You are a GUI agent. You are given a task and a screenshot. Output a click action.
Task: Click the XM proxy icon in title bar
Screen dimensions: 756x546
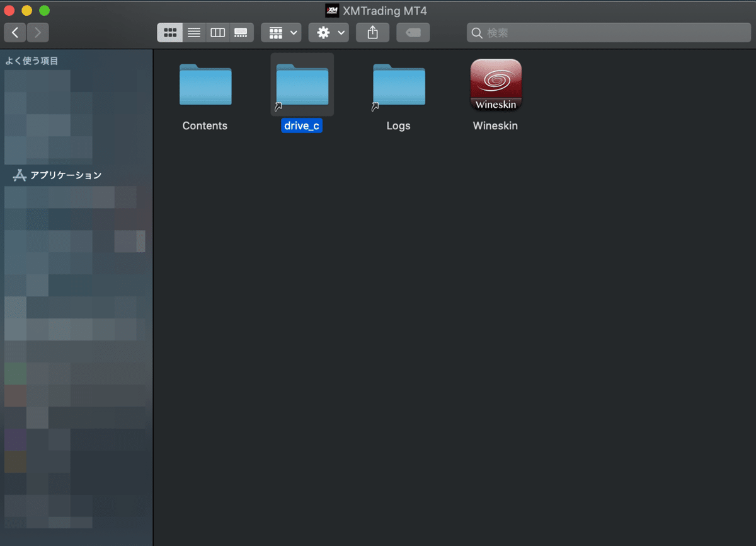[x=332, y=11]
